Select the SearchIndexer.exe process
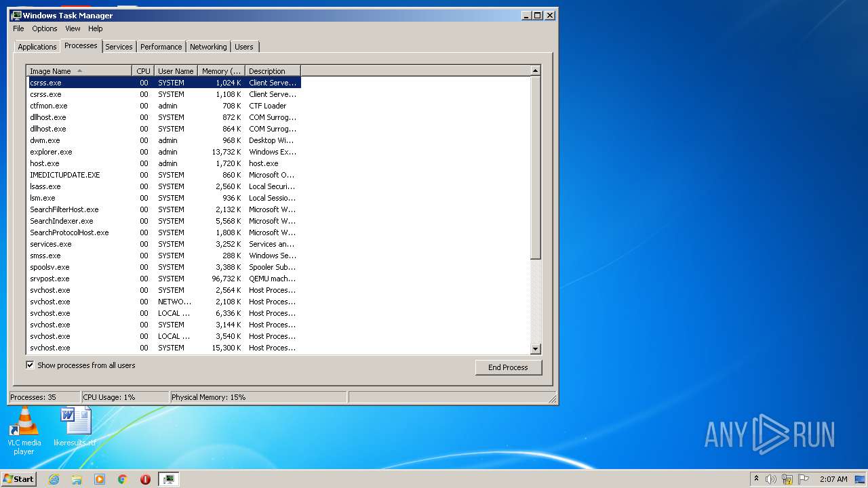Image resolution: width=868 pixels, height=488 pixels. (163, 221)
